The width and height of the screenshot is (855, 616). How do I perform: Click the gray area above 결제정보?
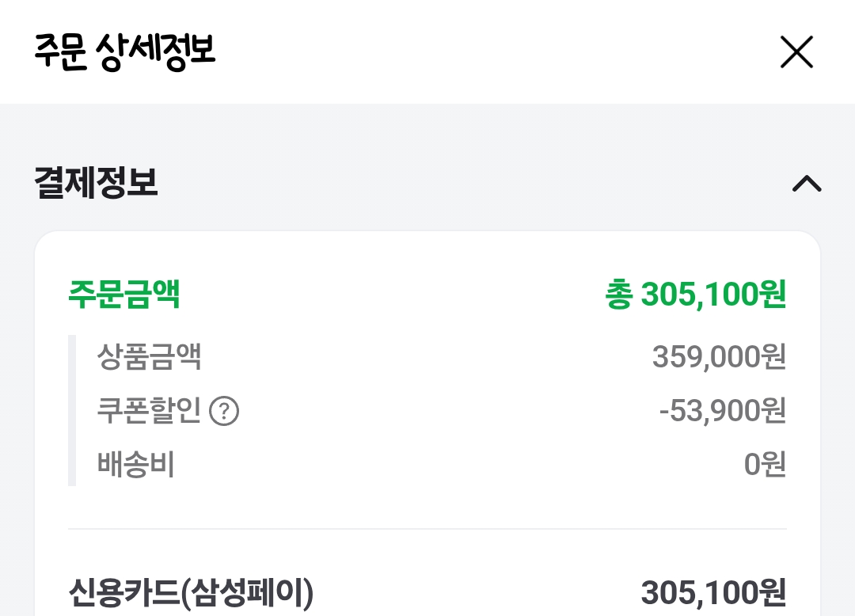(427, 134)
